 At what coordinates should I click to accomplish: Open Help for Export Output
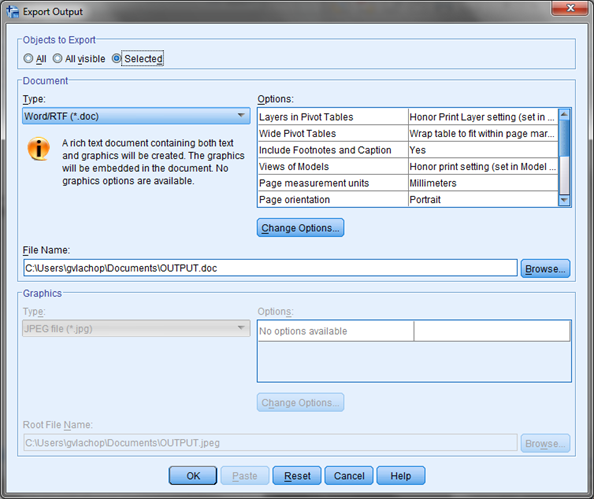(x=401, y=476)
